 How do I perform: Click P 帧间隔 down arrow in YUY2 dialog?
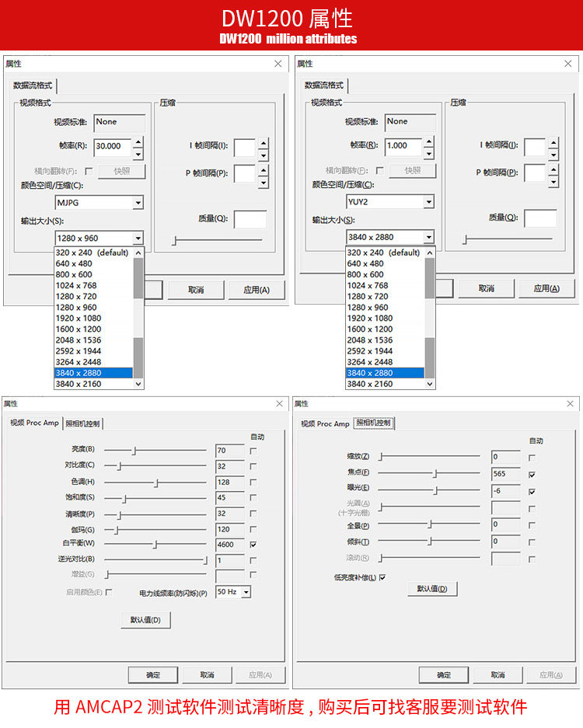[553, 182]
